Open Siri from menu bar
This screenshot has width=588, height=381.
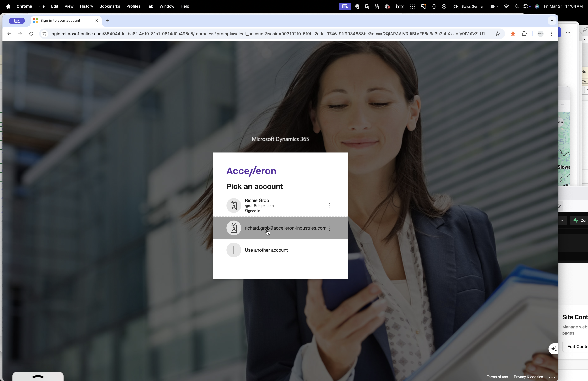(537, 7)
